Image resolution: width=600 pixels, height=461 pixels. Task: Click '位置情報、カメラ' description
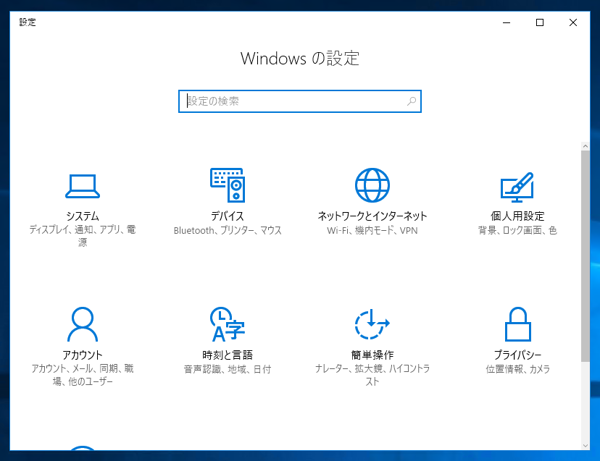pos(517,369)
